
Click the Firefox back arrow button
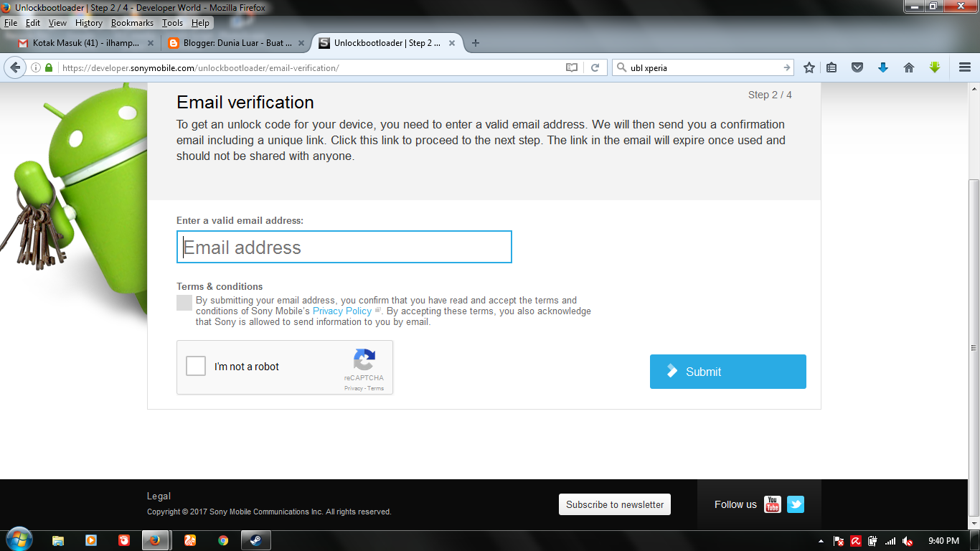tap(15, 67)
